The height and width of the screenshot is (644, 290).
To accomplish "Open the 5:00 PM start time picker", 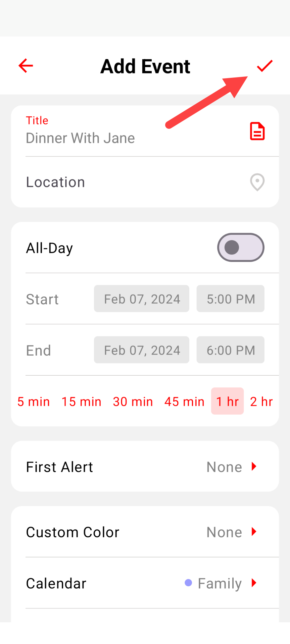I will click(x=231, y=299).
